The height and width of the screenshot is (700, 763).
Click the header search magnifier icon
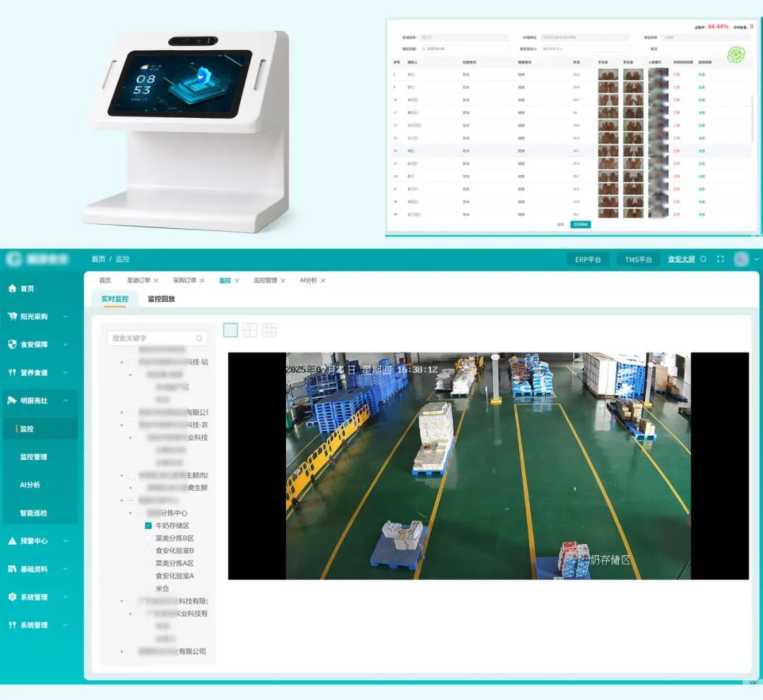(x=703, y=259)
